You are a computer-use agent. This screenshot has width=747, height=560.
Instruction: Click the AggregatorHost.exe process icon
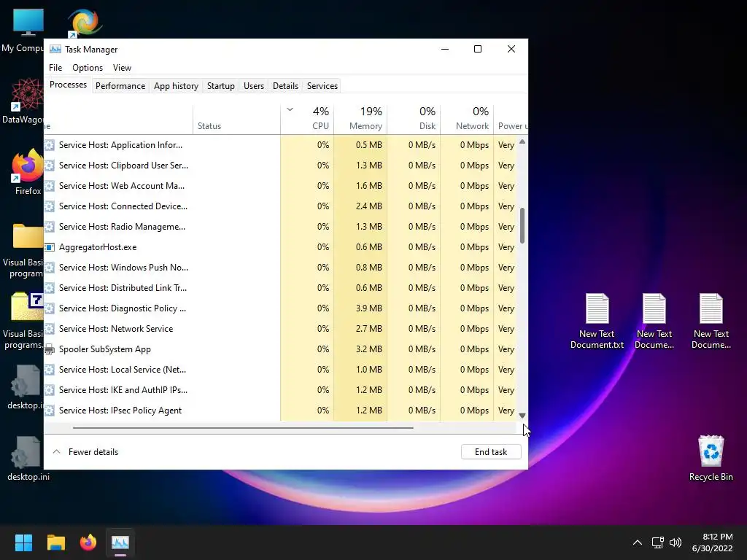click(x=50, y=247)
